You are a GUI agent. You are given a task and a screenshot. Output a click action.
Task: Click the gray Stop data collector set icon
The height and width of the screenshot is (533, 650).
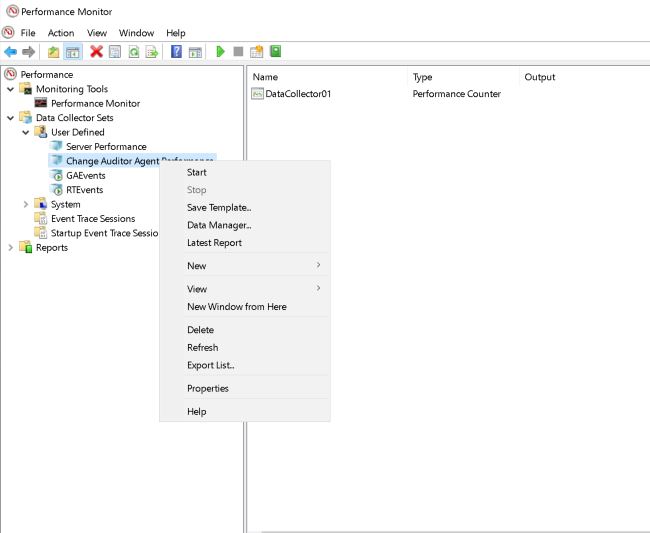click(x=238, y=51)
